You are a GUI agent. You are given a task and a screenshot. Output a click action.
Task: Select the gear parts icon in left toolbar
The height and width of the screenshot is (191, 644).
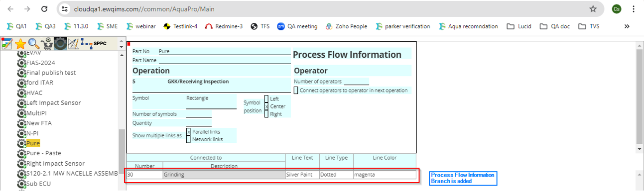click(x=60, y=44)
